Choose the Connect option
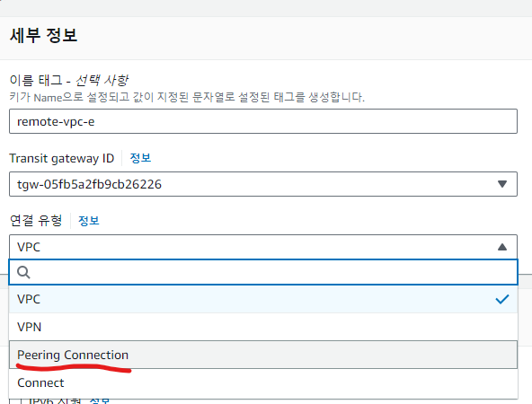The width and height of the screenshot is (532, 404). [x=263, y=382]
